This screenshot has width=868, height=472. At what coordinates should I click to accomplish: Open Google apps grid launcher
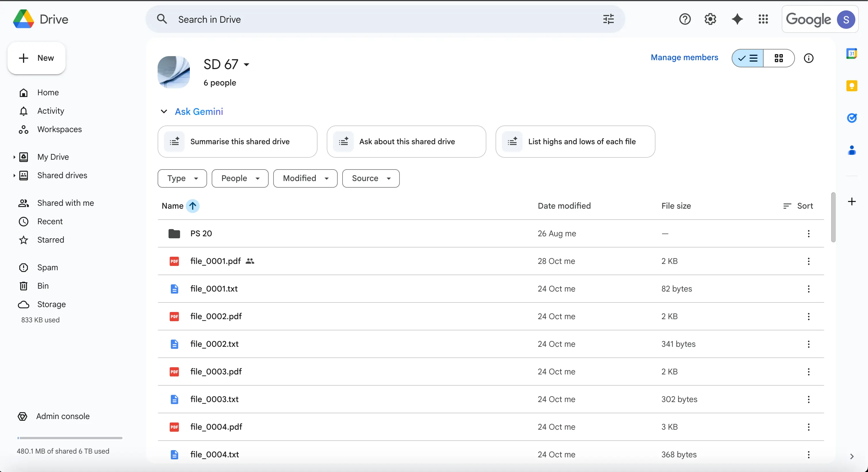[763, 19]
